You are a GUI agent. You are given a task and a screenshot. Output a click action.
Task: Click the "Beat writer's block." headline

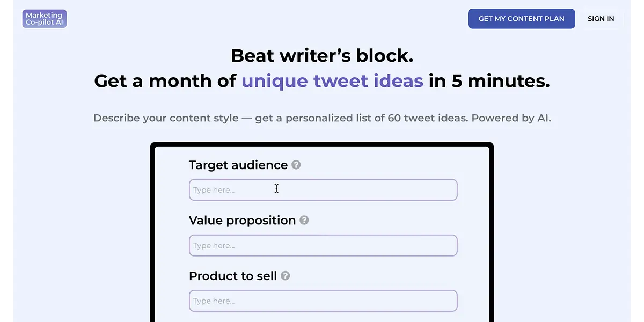point(322,55)
